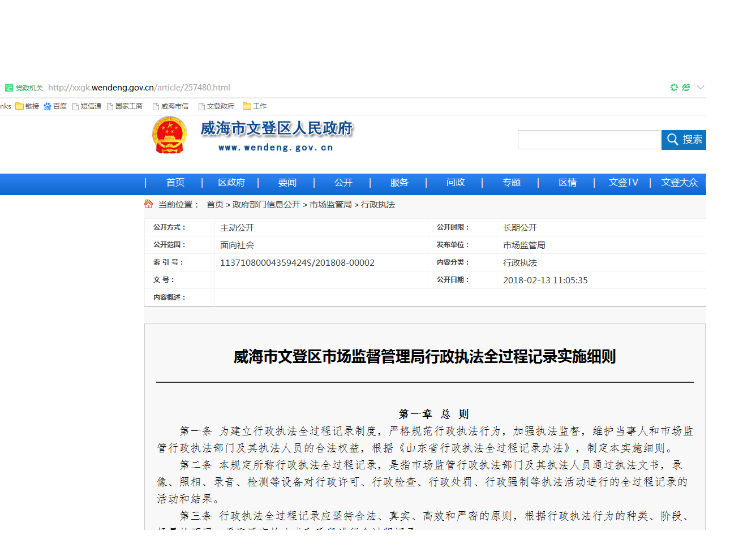Open the 服务 navigation menu item
This screenshot has width=756, height=557.
[399, 183]
